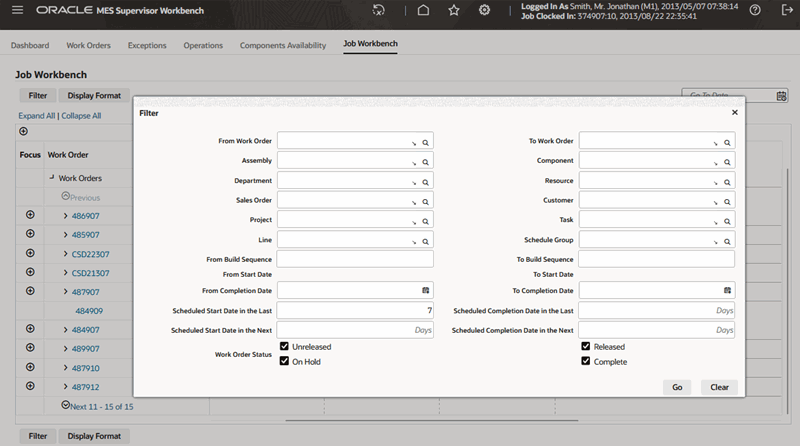
Task: Focus on work order CSD22307
Action: click(30, 253)
